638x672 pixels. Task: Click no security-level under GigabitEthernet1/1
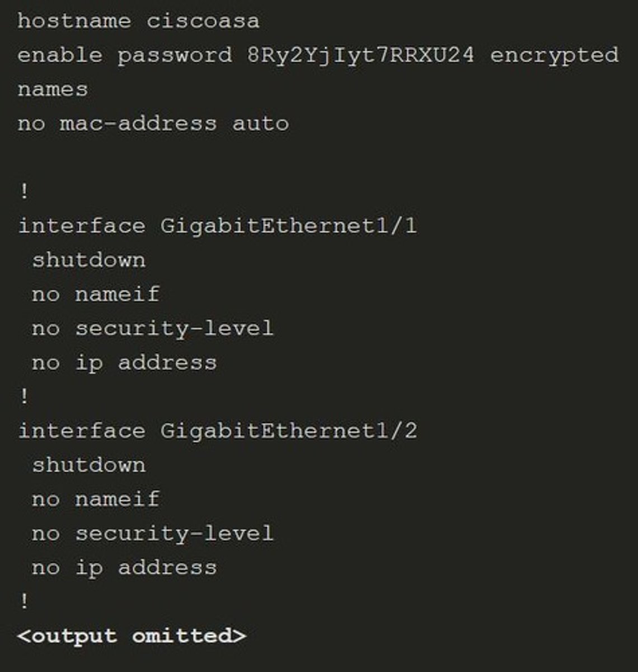(x=153, y=328)
